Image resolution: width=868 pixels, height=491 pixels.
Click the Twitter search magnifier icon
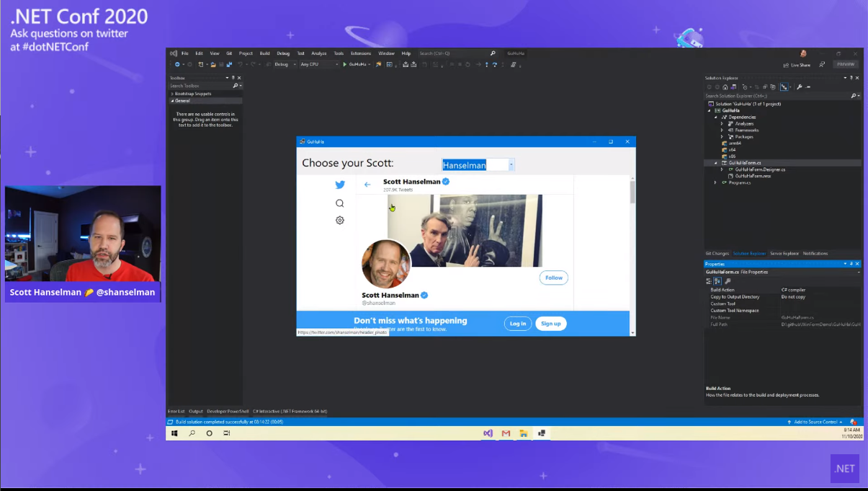tap(339, 203)
